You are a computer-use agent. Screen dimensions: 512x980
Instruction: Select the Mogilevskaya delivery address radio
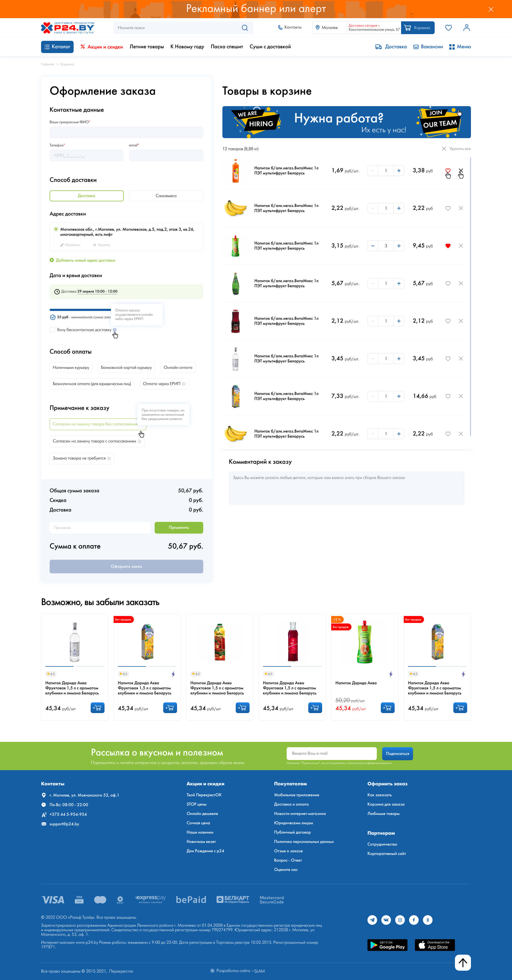(x=56, y=229)
